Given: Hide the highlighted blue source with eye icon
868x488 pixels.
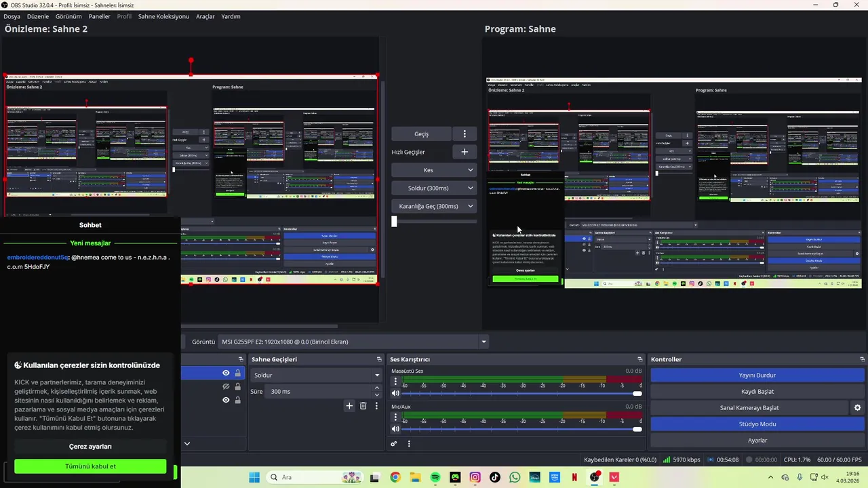Looking at the screenshot, I should click(226, 373).
